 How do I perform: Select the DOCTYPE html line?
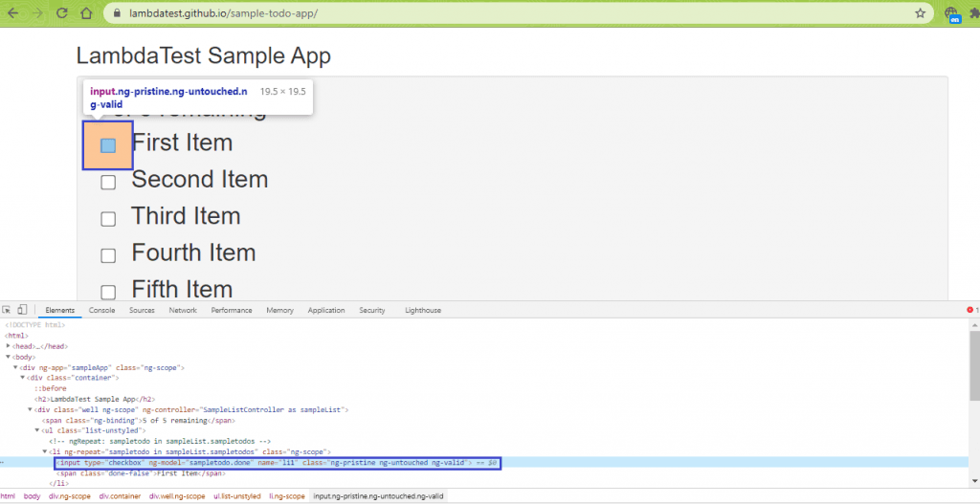[x=35, y=325]
